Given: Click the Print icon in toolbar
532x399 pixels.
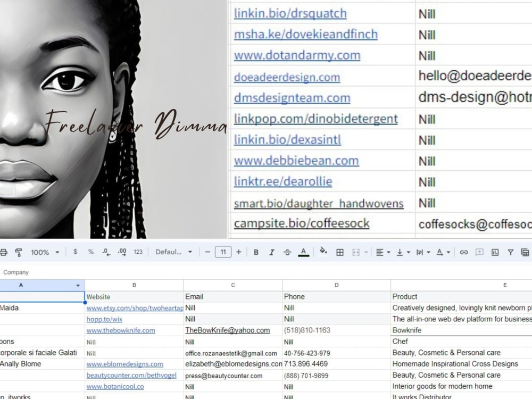Looking at the screenshot, I should pyautogui.click(x=3, y=252).
